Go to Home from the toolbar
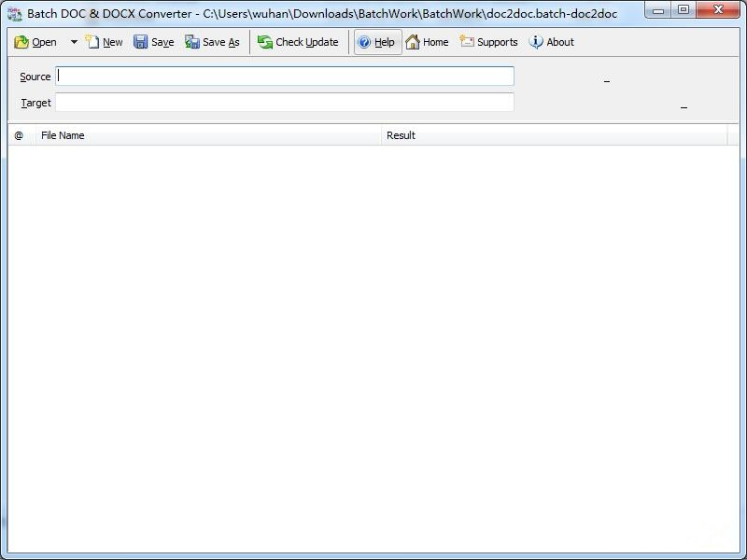Viewport: 747px width, 560px height. pyautogui.click(x=427, y=42)
